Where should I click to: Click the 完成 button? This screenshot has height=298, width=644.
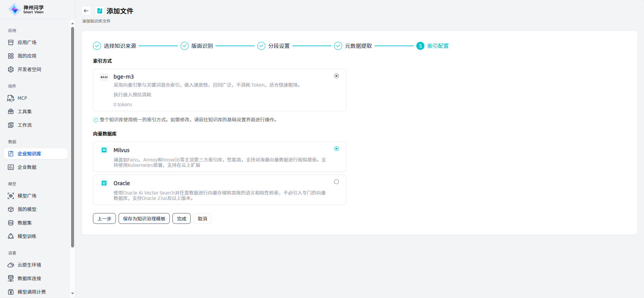pos(182,218)
